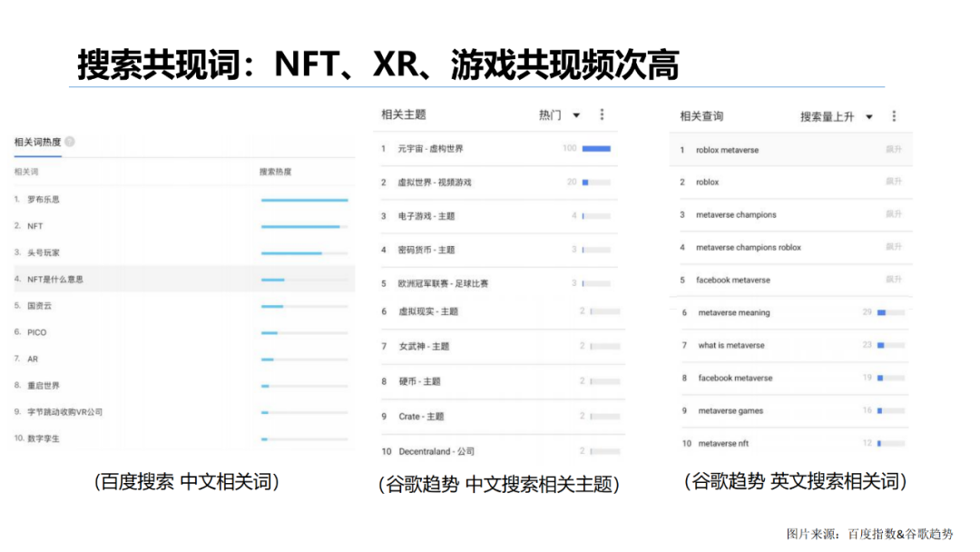Screen dimensions: 980x552
Task: Open the three-dot menu in 相关查询 panel
Action: (895, 116)
